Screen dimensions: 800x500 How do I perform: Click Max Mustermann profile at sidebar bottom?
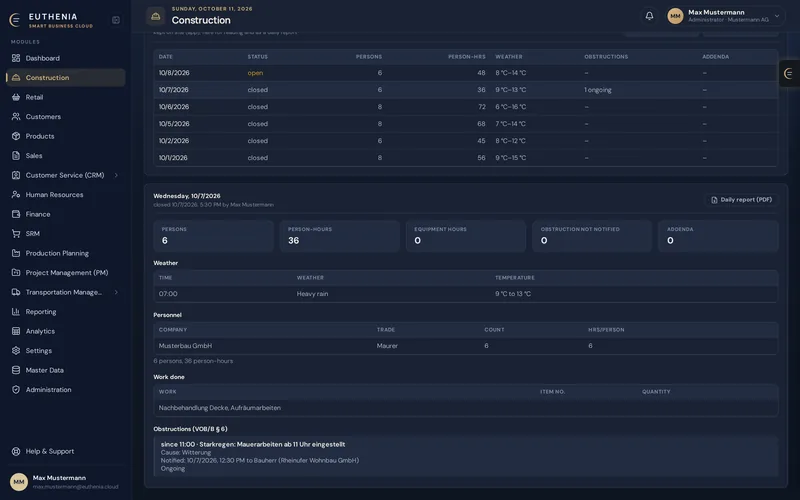coord(65,482)
